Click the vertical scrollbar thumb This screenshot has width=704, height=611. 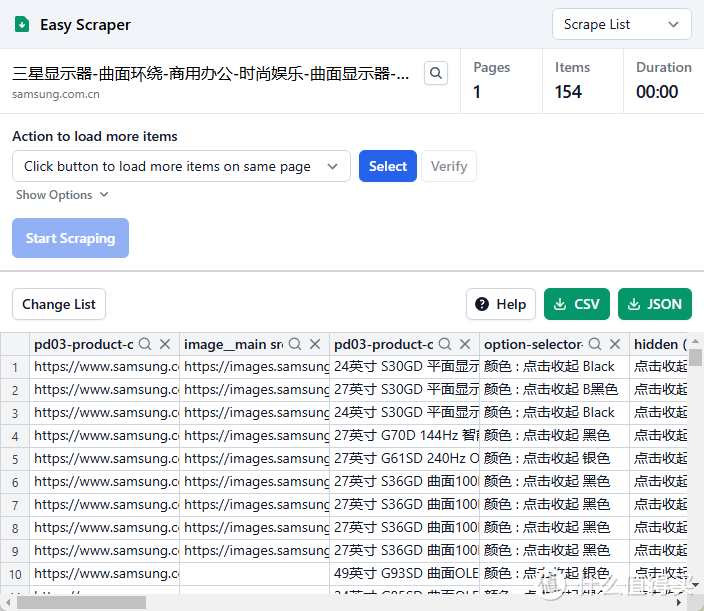(695, 358)
